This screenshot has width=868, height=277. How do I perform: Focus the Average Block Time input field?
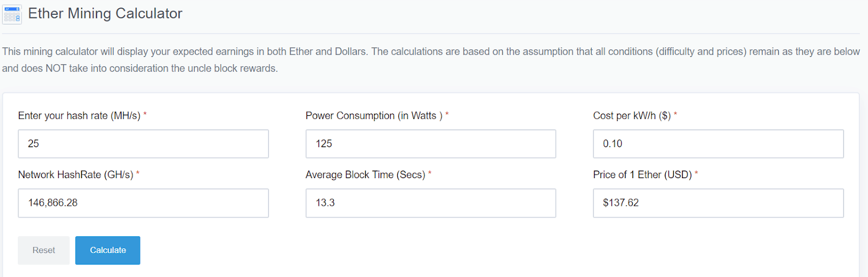[x=431, y=203]
